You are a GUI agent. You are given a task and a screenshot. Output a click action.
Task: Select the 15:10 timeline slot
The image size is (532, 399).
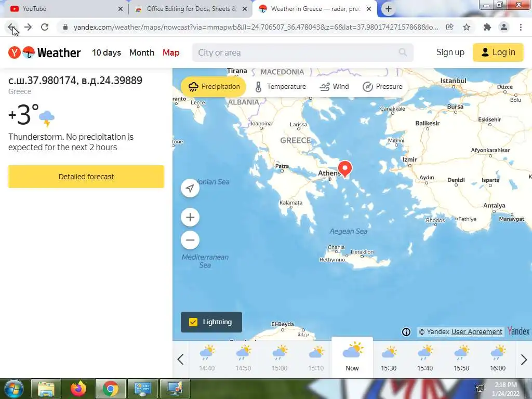click(316, 358)
